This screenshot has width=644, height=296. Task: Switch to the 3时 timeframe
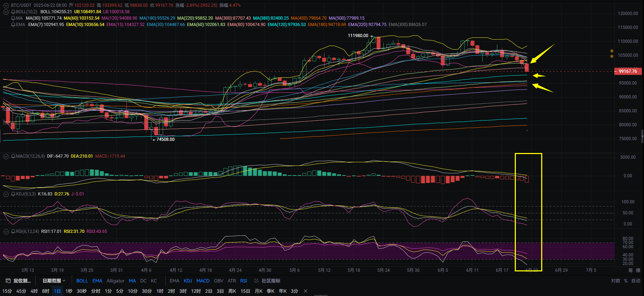pos(183,291)
